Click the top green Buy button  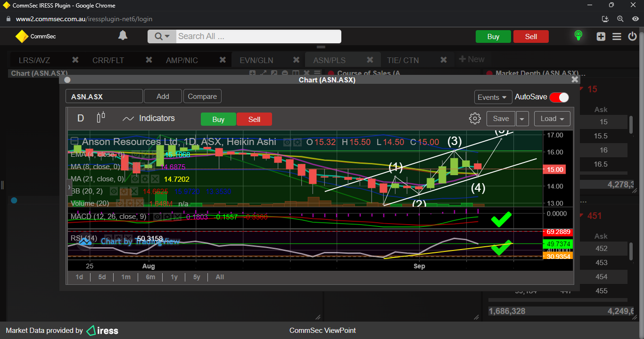click(493, 37)
